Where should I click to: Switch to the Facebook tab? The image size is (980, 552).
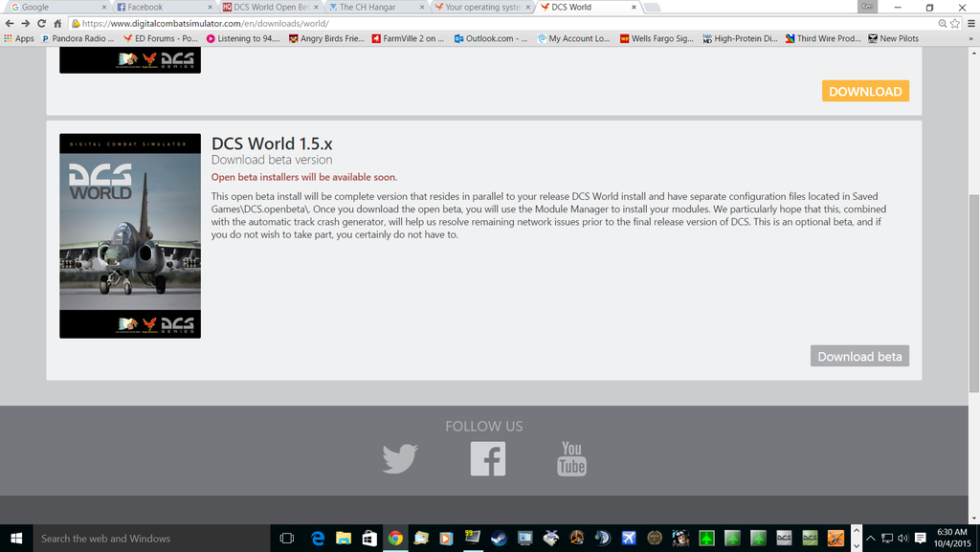tap(163, 7)
